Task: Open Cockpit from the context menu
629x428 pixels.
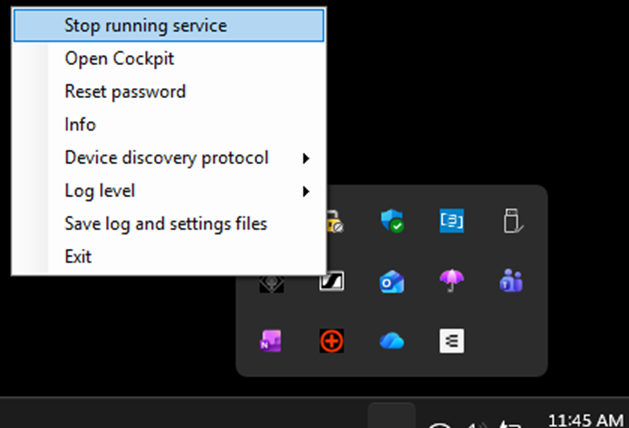Action: pos(119,58)
